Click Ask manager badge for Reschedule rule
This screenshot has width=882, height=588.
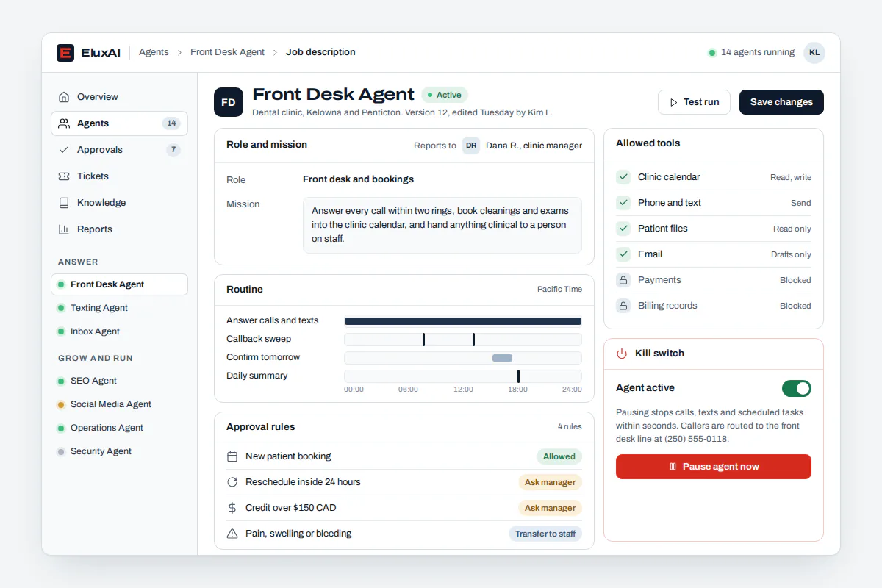[x=550, y=482]
